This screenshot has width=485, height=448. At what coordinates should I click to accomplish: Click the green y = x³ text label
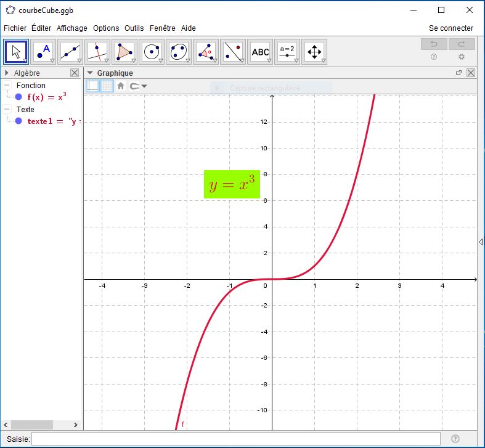coord(232,184)
